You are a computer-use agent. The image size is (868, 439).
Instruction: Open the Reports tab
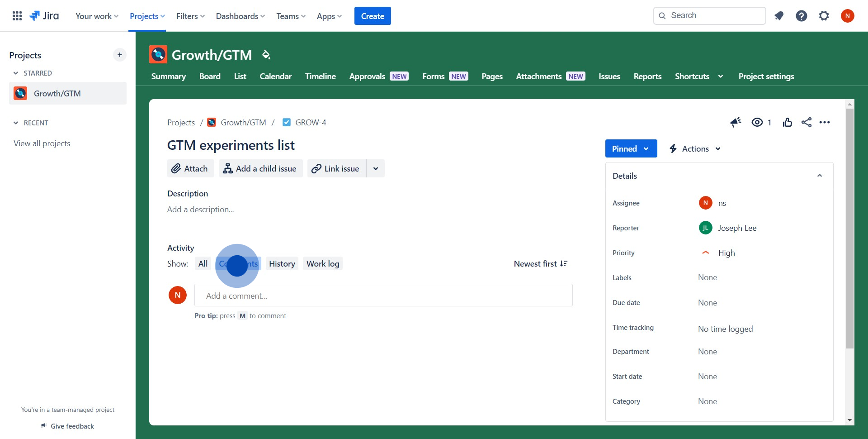[x=647, y=76]
